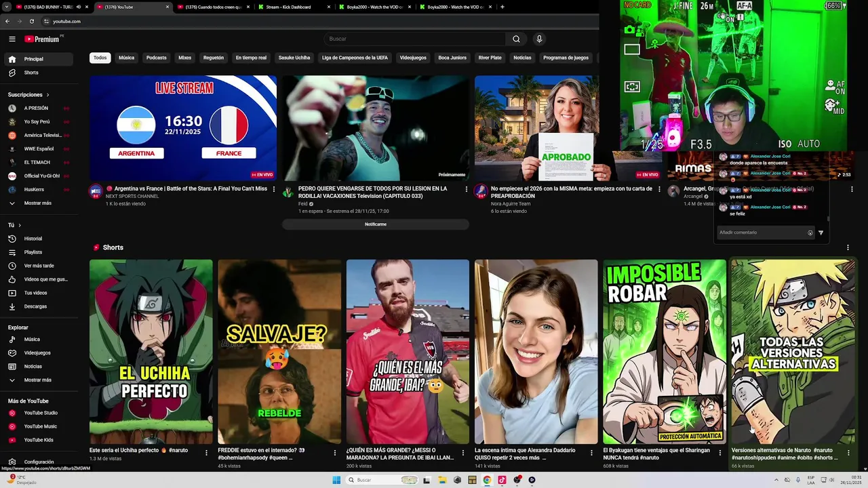Viewport: 868px width, 488px height.
Task: Open the YouTube hamburger guide menu
Action: pos(12,39)
